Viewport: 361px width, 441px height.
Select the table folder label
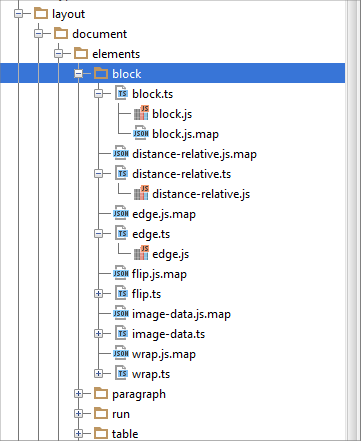tap(125, 434)
